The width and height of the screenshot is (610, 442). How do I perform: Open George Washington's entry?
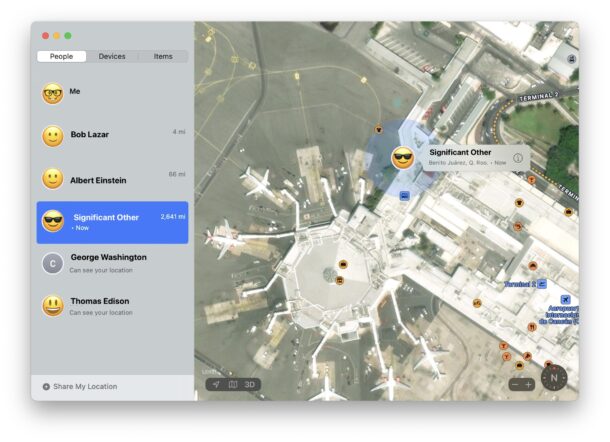112,263
